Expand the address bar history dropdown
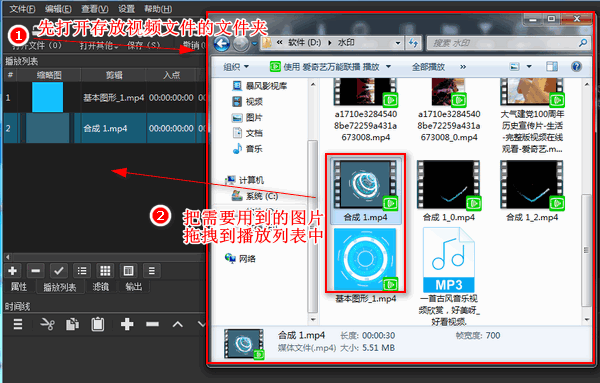The width and height of the screenshot is (600, 383). 398,43
